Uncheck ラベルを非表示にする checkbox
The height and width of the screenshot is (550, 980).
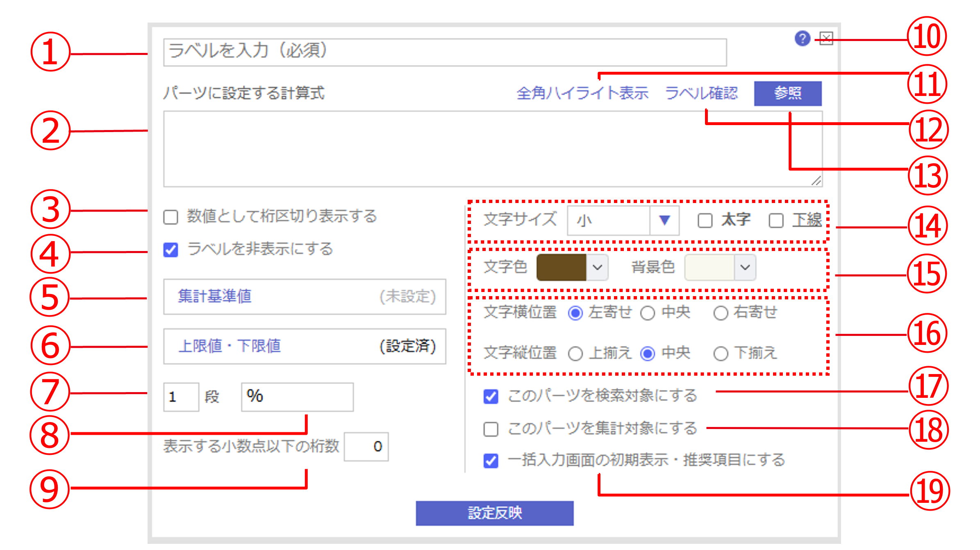coord(171,250)
